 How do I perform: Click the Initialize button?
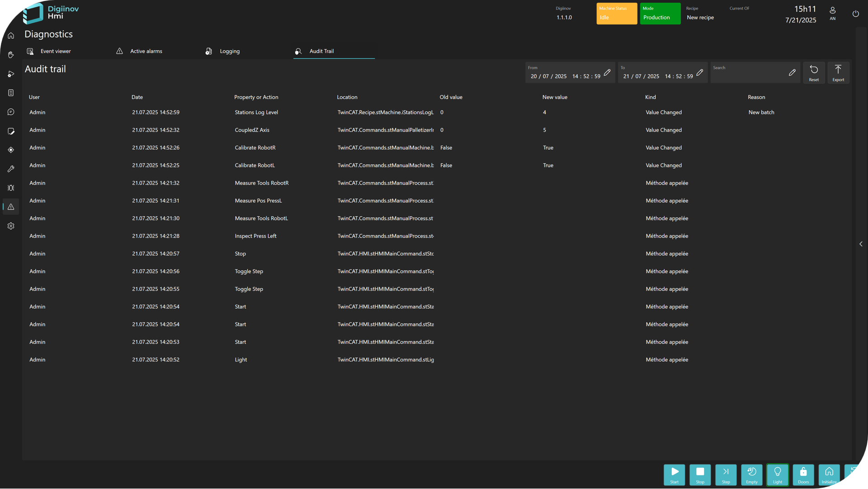(829, 475)
